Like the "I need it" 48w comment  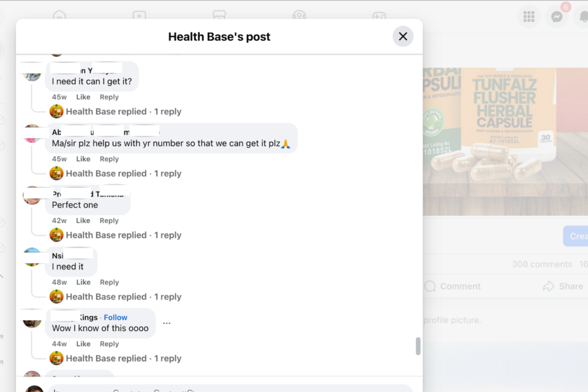tap(83, 282)
